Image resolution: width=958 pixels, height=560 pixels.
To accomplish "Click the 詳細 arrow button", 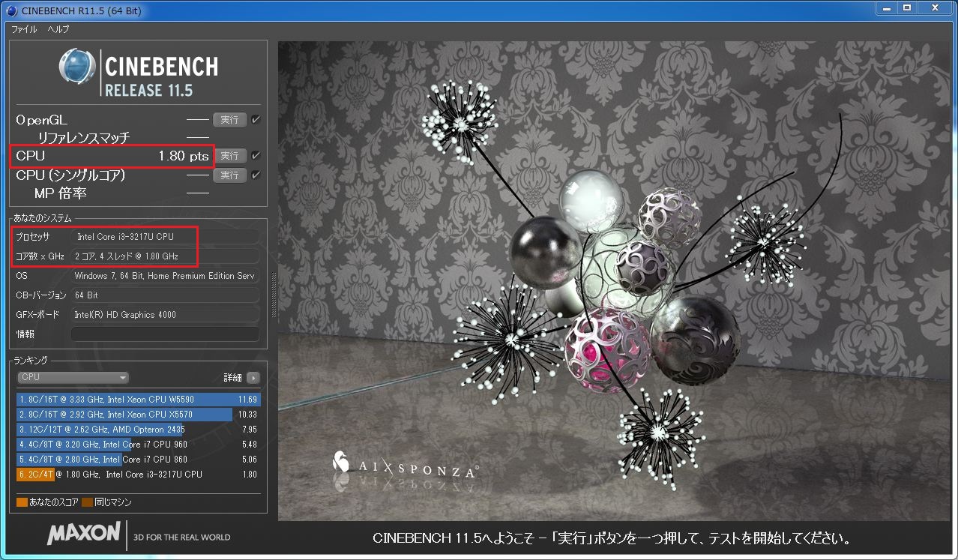I will point(253,378).
